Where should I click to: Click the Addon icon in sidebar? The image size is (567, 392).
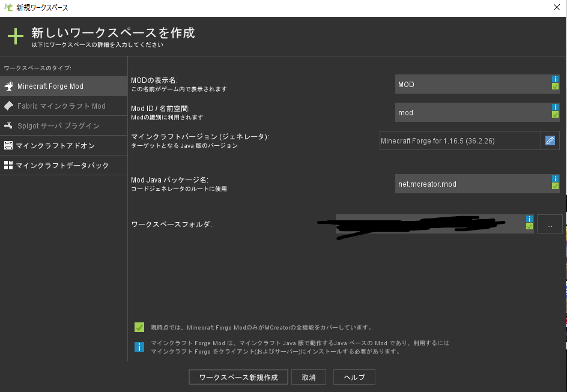tap(8, 145)
